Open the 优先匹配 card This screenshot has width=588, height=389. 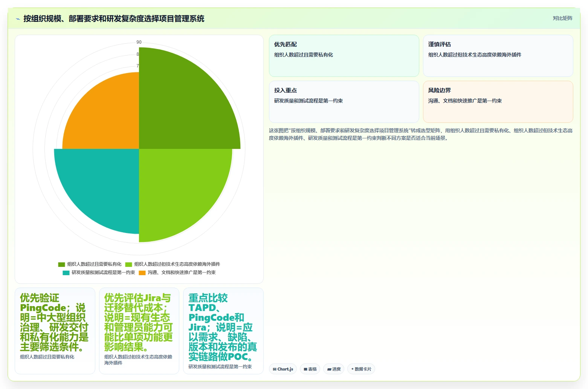(x=344, y=56)
